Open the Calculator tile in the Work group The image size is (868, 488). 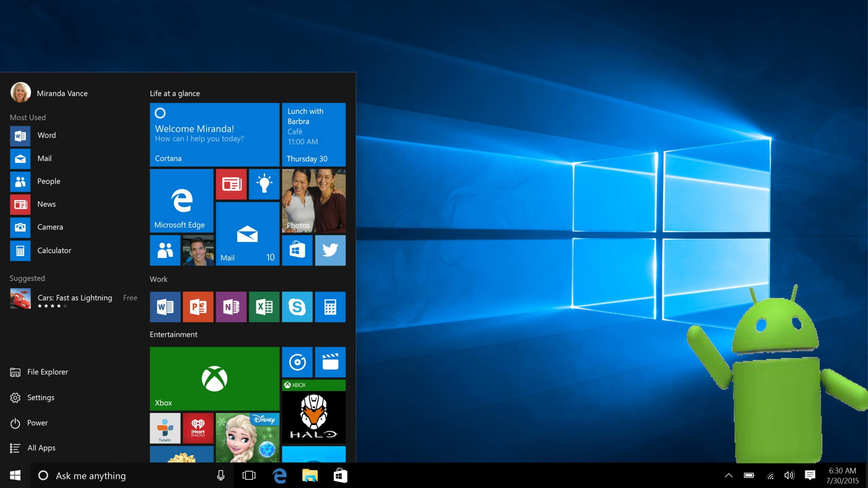[330, 307]
